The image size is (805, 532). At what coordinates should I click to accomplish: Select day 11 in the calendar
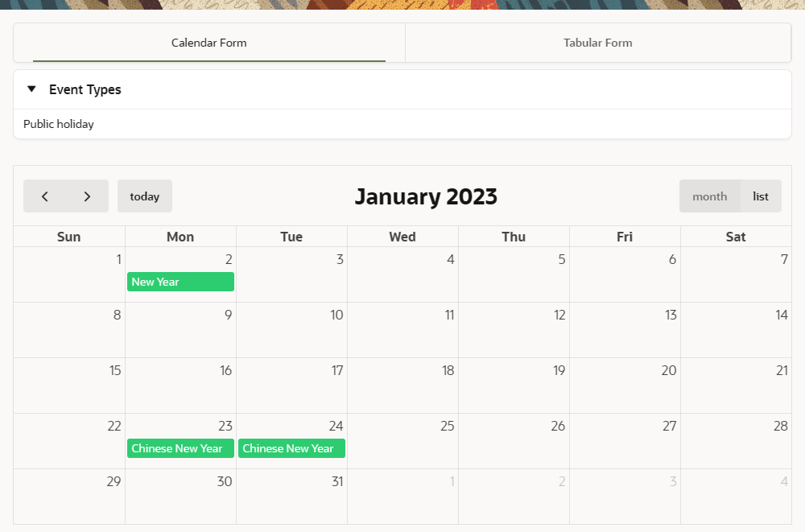click(x=402, y=329)
